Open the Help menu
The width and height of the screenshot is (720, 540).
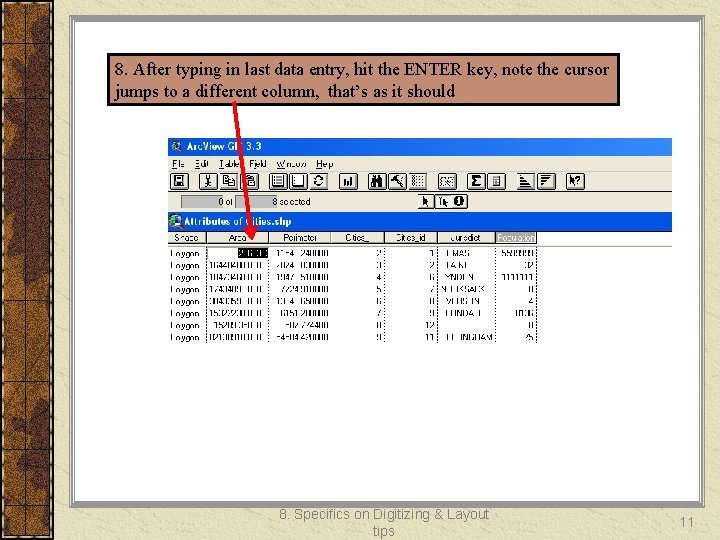click(x=325, y=164)
